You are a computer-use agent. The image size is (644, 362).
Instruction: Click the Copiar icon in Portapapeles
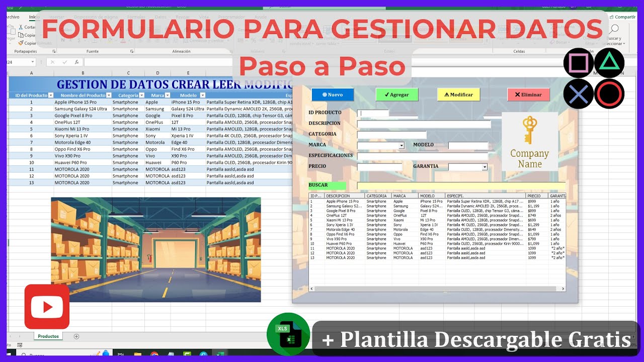tap(21, 35)
